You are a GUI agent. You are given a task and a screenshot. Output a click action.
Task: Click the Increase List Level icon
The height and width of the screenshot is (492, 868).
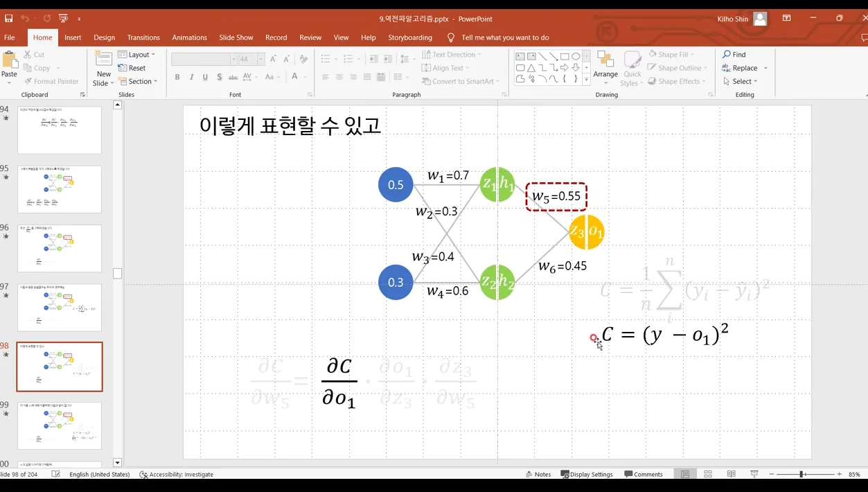pyautogui.click(x=388, y=60)
